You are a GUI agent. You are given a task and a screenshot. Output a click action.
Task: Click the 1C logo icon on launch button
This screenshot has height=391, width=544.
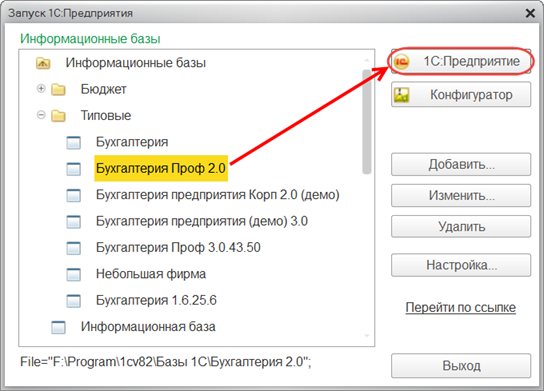pos(402,62)
